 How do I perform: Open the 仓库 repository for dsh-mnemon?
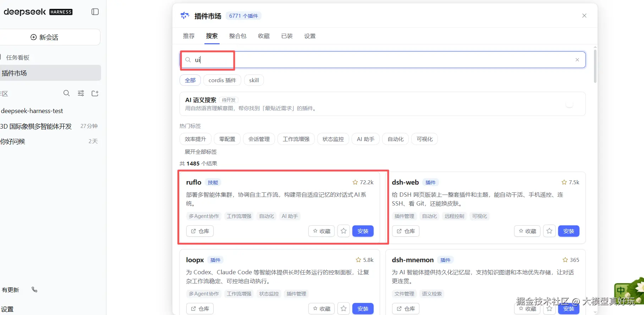pyautogui.click(x=406, y=309)
